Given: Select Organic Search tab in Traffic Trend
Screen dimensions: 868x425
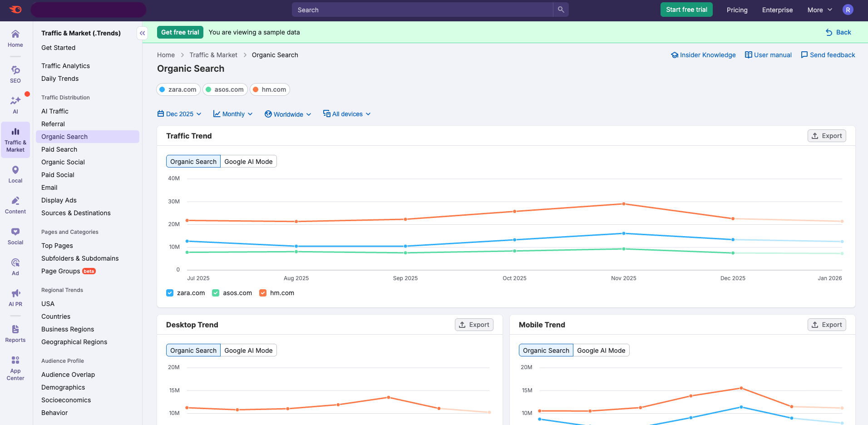Looking at the screenshot, I should [193, 162].
